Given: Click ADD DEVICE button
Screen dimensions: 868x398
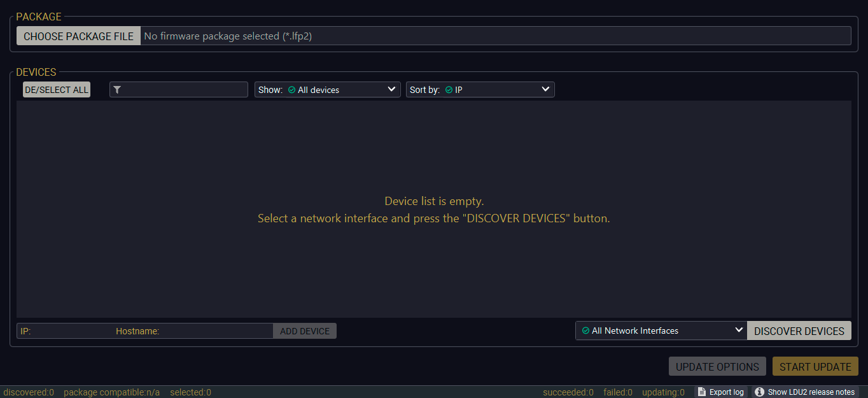Looking at the screenshot, I should (305, 331).
